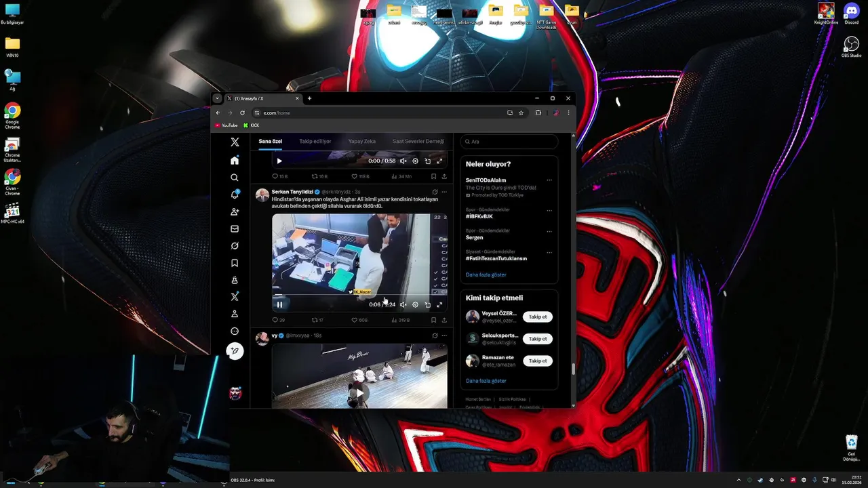This screenshot has width=868, height=488.
Task: Open options for #İBFKvBJK trend
Action: click(549, 210)
